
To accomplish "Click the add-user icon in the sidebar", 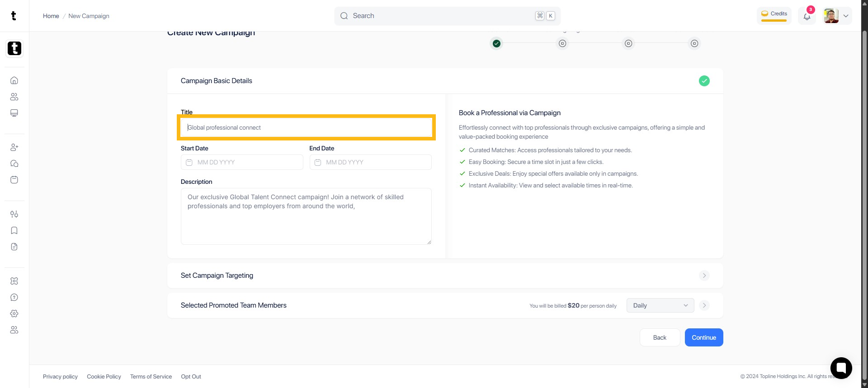I will click(x=14, y=147).
